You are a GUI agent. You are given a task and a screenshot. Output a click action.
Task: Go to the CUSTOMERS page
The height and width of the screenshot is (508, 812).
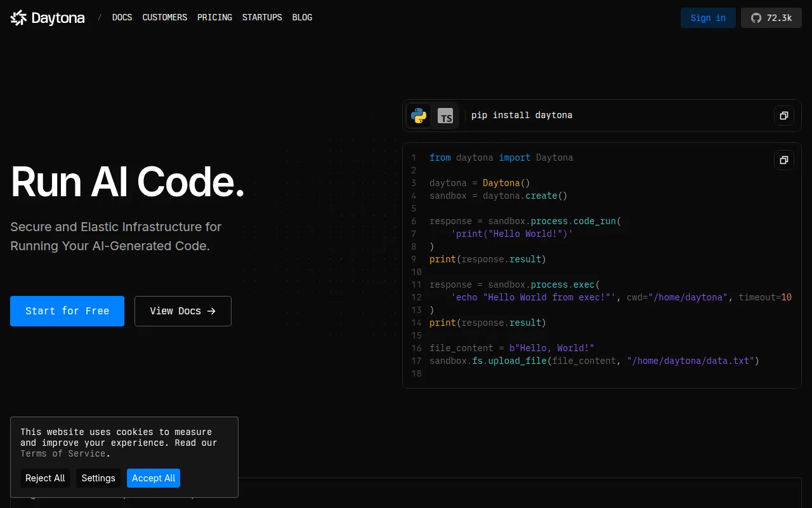point(165,18)
